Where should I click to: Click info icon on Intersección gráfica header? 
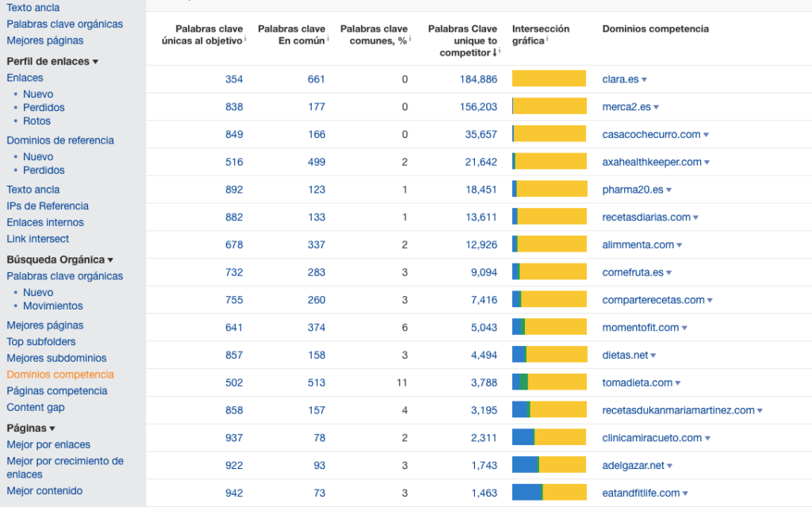click(x=547, y=38)
